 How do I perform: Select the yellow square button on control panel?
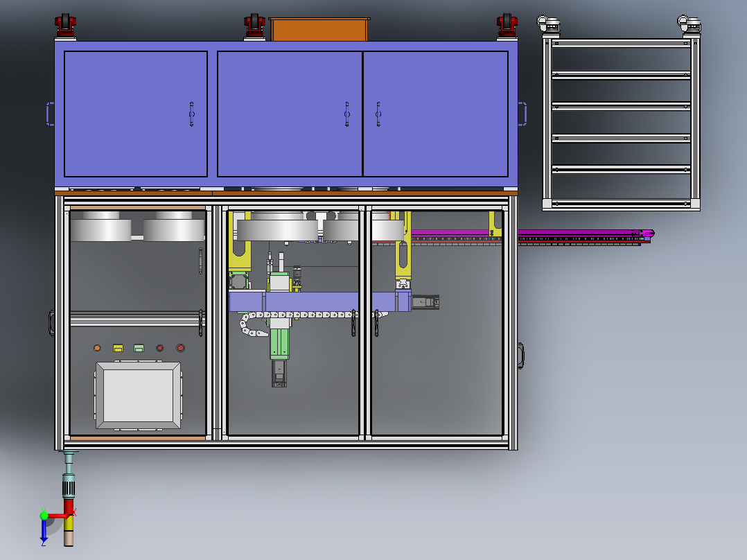pos(118,349)
